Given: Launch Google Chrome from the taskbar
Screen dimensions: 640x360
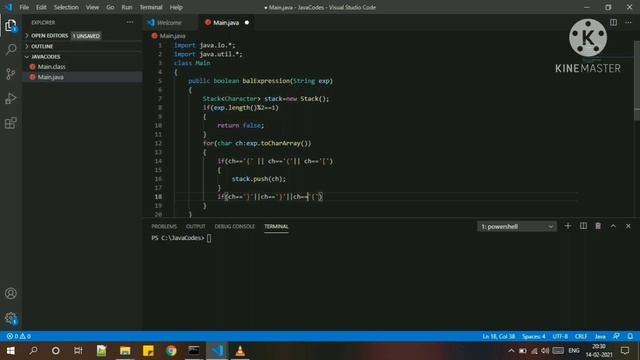Looking at the screenshot, I should point(171,351).
